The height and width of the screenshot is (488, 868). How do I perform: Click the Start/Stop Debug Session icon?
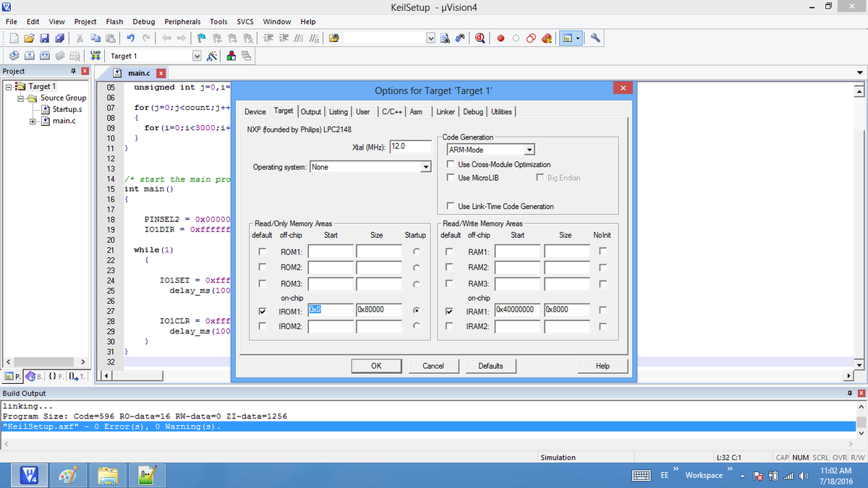point(480,38)
